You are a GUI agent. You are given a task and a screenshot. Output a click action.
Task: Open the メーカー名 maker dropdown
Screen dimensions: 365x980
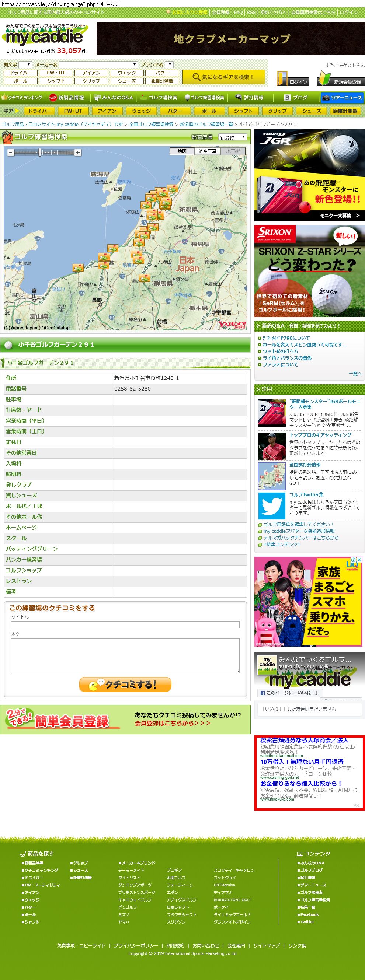98,65
